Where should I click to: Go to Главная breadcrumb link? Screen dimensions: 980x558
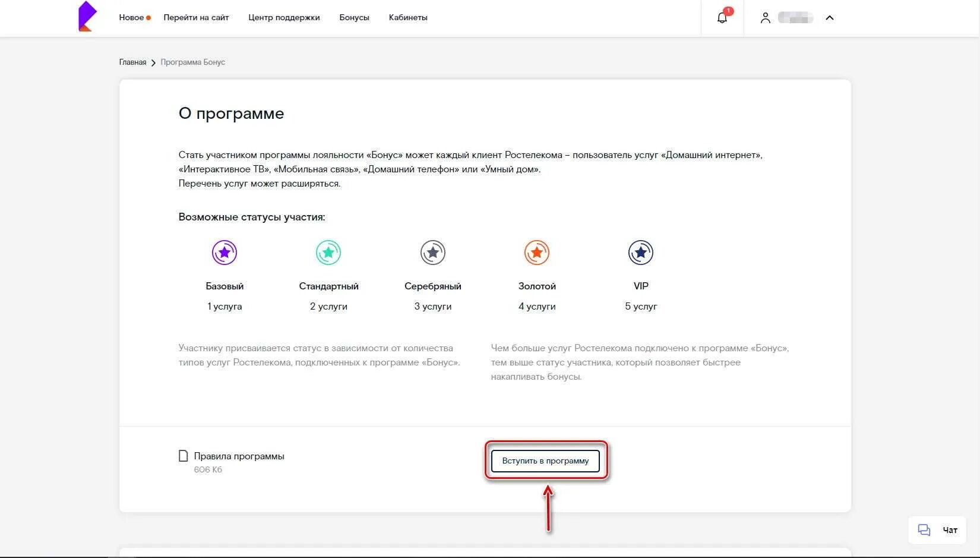coord(132,62)
